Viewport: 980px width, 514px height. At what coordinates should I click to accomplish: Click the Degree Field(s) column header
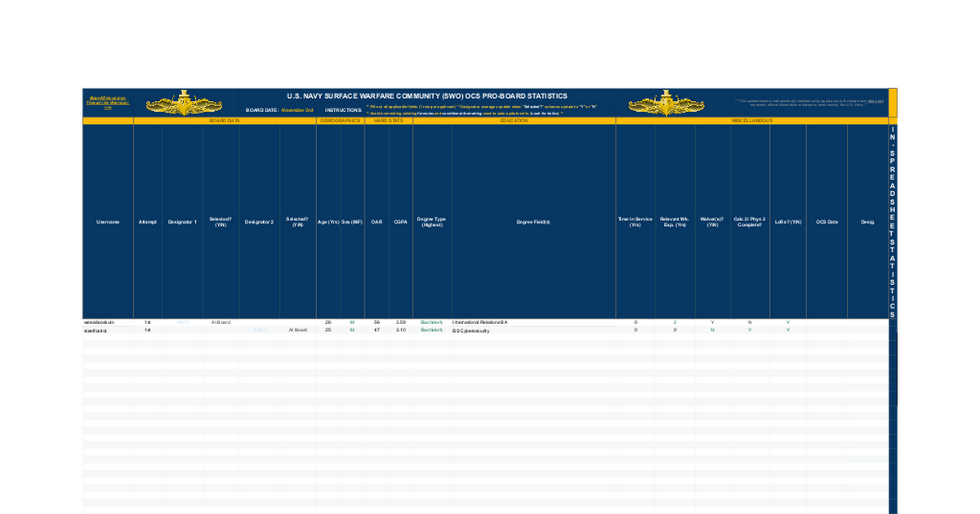click(x=532, y=222)
